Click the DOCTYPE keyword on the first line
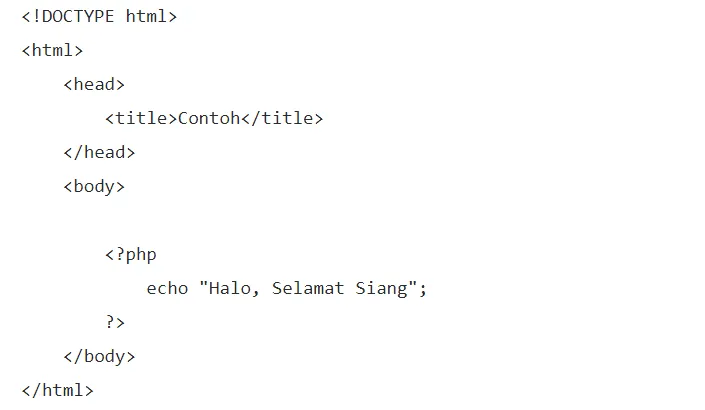705x410 pixels. [x=78, y=17]
